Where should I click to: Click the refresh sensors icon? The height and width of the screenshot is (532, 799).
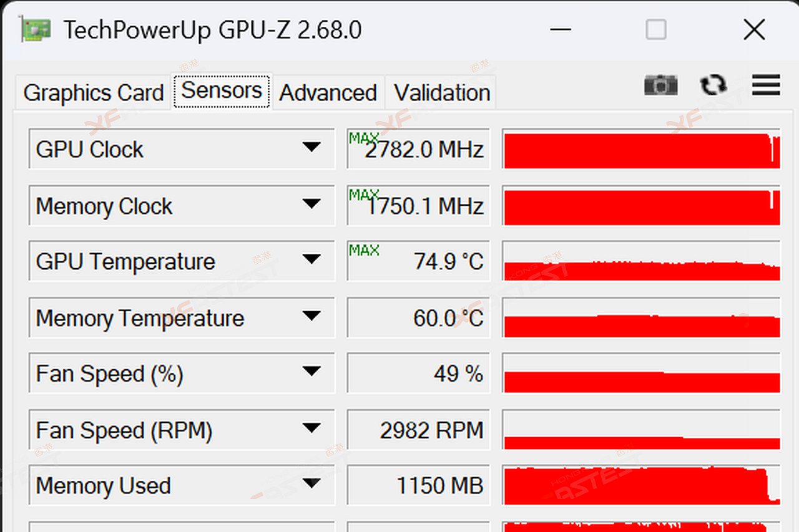click(x=713, y=85)
